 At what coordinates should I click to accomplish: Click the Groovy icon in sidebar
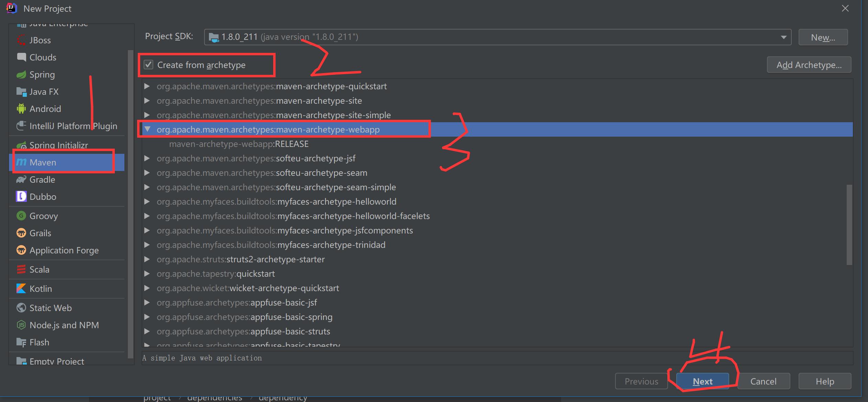(22, 215)
